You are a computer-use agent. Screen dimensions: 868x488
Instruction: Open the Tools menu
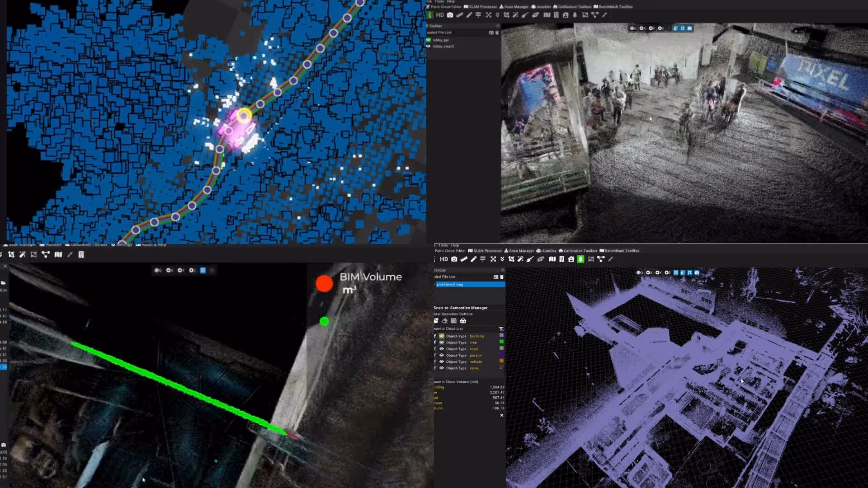tap(443, 245)
